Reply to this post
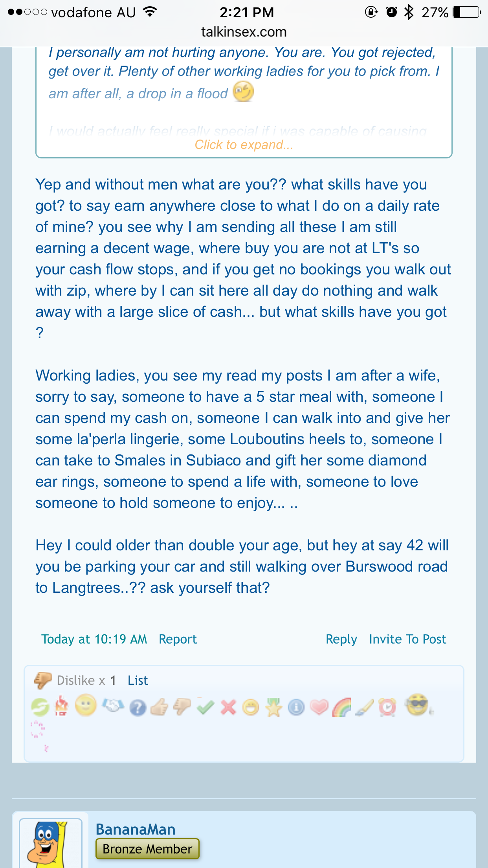The height and width of the screenshot is (868, 488). (x=341, y=639)
